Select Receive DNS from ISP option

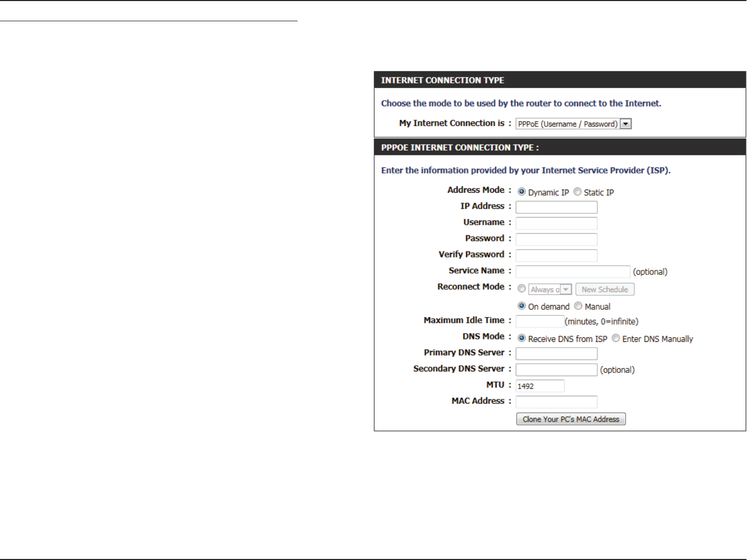(x=522, y=338)
